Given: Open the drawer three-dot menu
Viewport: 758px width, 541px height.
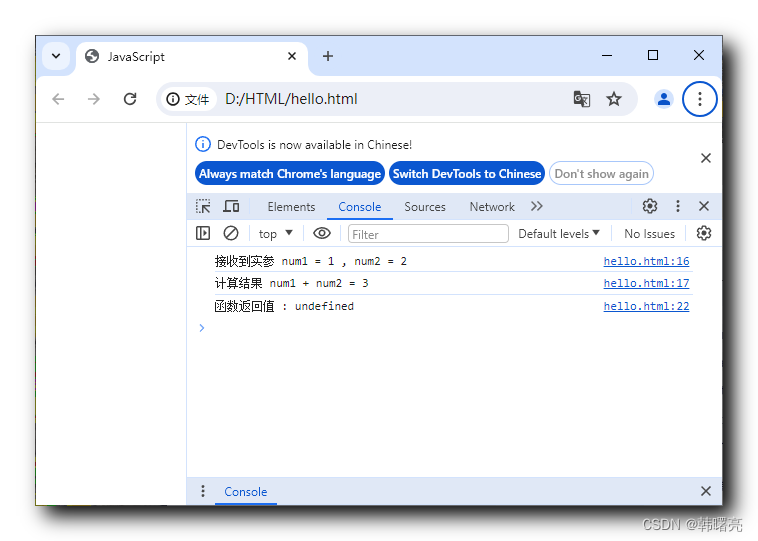Looking at the screenshot, I should pyautogui.click(x=203, y=491).
